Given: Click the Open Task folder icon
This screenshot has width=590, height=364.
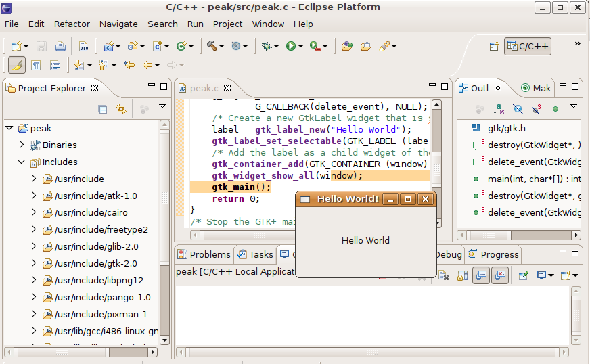Looking at the screenshot, I should (365, 46).
